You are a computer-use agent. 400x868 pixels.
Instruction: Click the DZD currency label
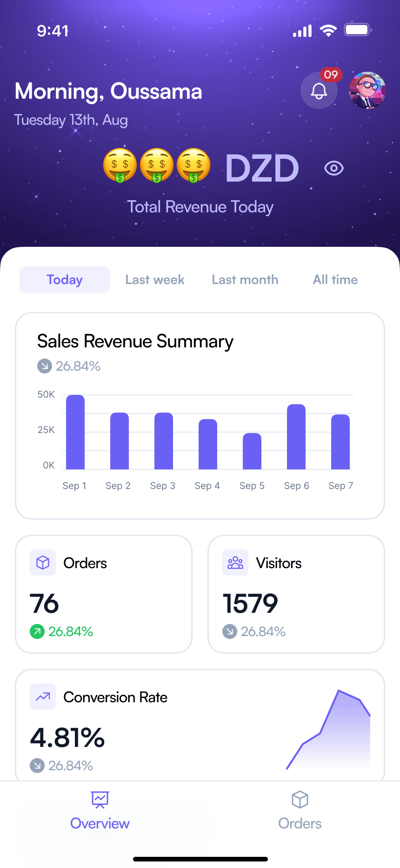[x=262, y=168]
